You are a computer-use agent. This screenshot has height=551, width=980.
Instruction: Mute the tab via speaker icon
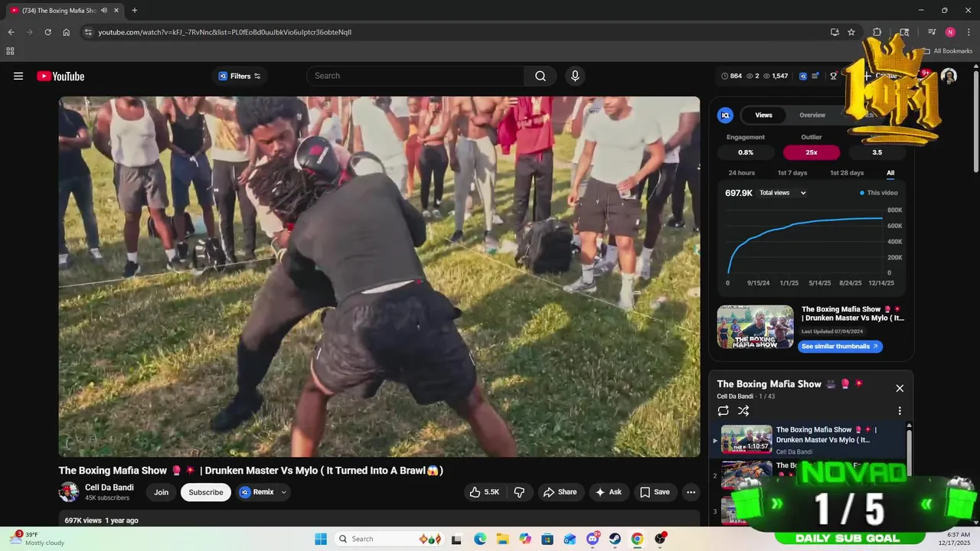104,11
